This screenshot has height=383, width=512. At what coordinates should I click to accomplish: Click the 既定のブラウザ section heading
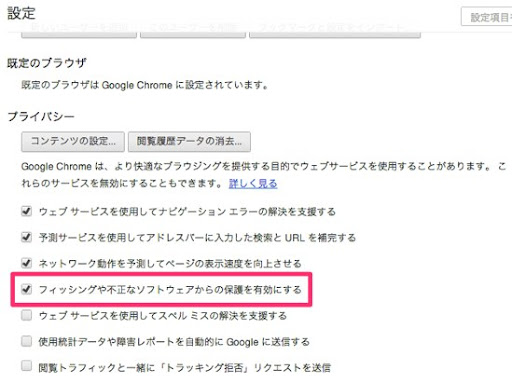coord(47,63)
